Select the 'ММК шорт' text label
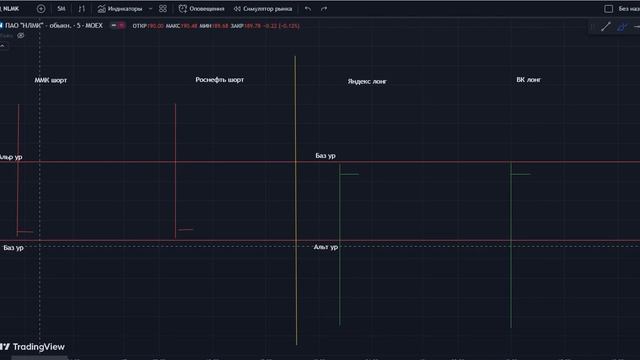This screenshot has width=640, height=360. pyautogui.click(x=51, y=80)
